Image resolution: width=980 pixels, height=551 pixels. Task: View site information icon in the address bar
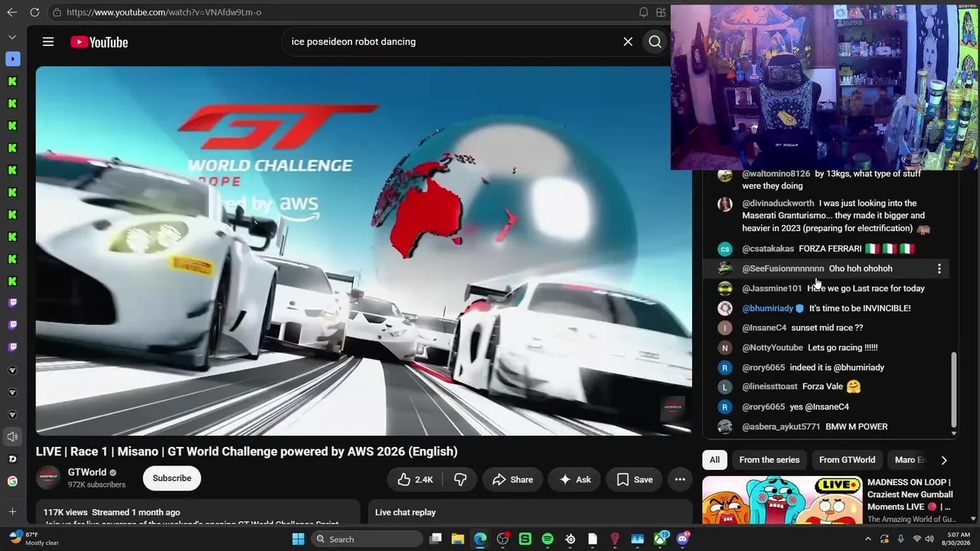coord(57,12)
